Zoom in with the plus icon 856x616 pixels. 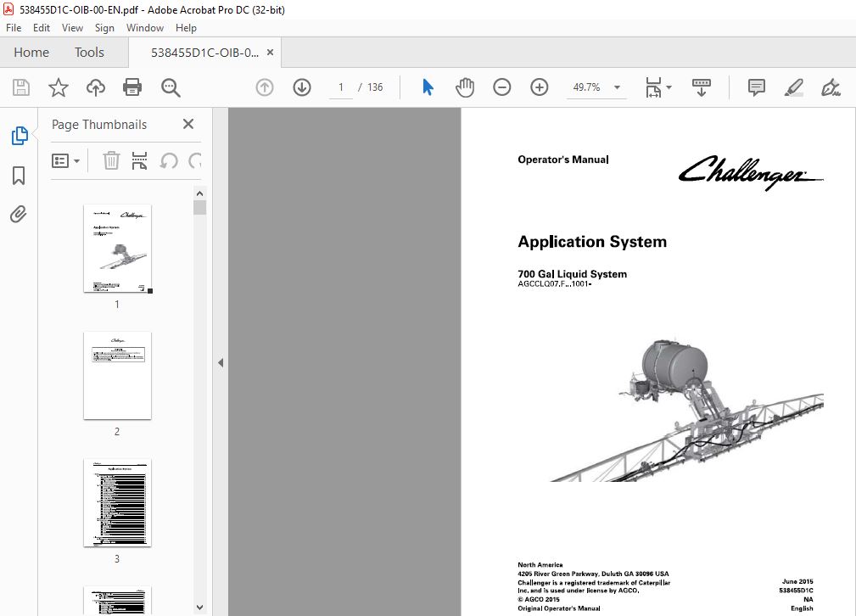pyautogui.click(x=540, y=87)
